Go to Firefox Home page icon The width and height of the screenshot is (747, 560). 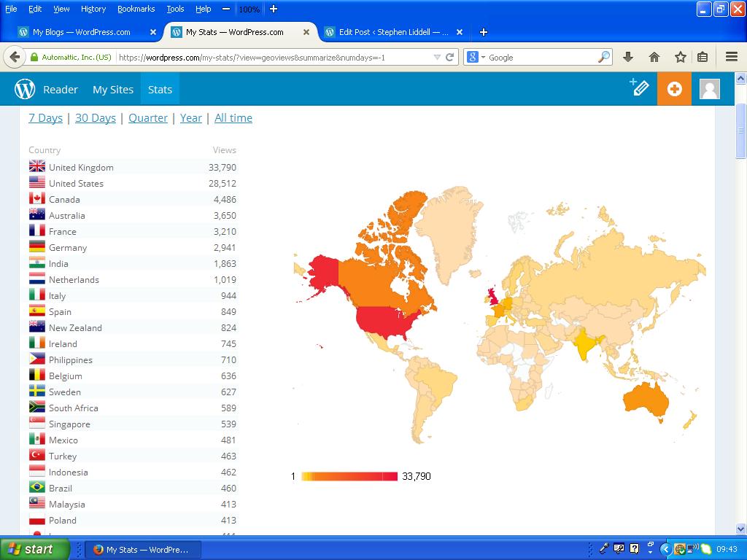pos(654,57)
